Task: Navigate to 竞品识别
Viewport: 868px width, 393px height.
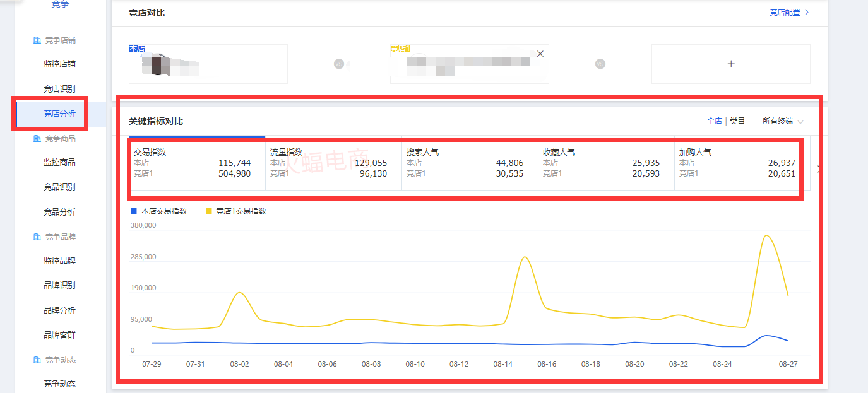Action: 59,187
